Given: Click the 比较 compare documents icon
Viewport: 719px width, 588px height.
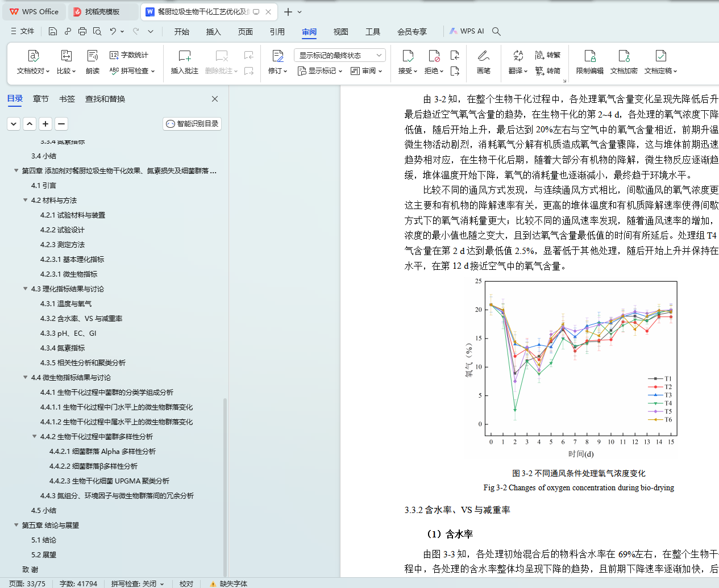Looking at the screenshot, I should 67,56.
